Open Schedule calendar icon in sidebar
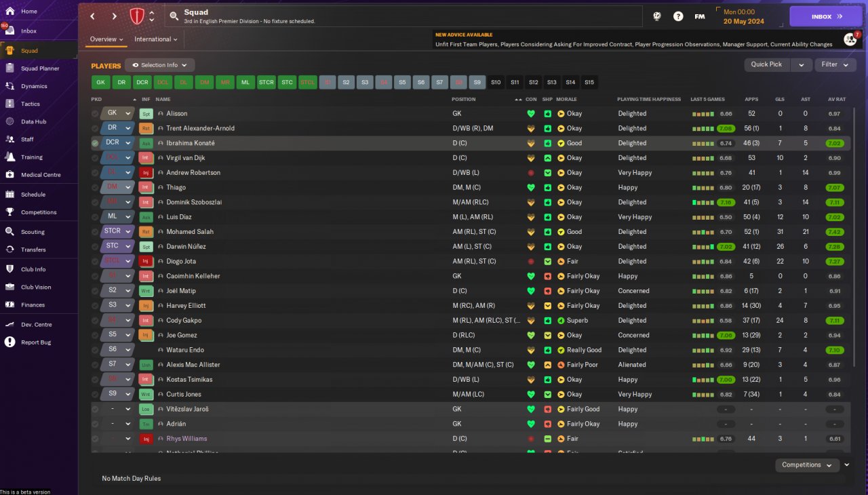Screen dimensions: 868x495 (x=10, y=194)
